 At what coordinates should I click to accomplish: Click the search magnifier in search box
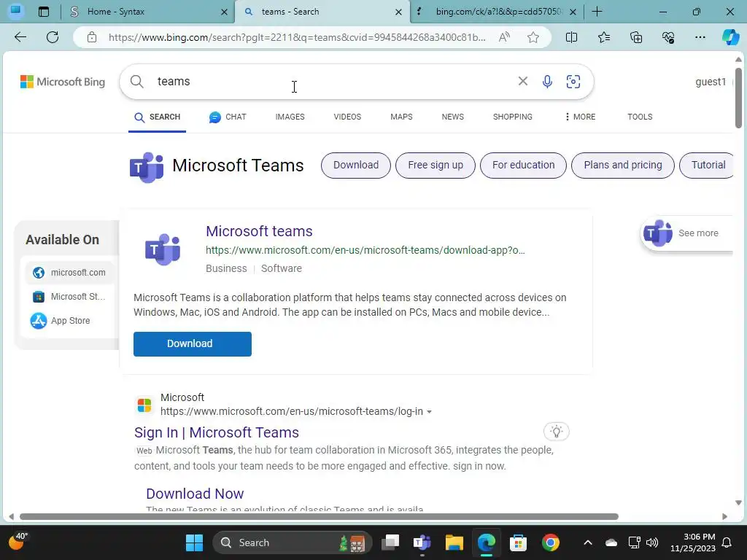pos(136,82)
